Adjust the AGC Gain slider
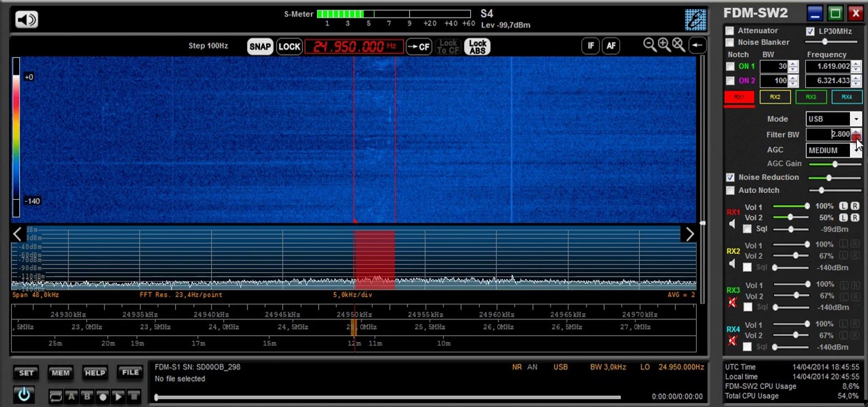 coord(835,164)
